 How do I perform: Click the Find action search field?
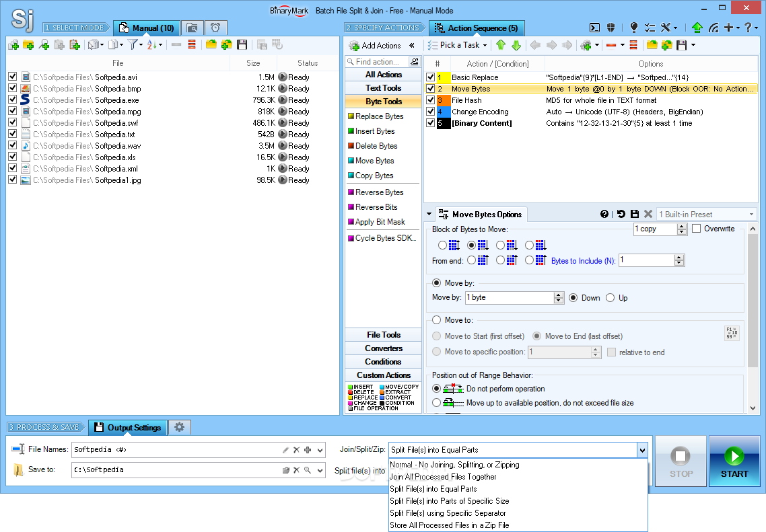click(x=377, y=62)
